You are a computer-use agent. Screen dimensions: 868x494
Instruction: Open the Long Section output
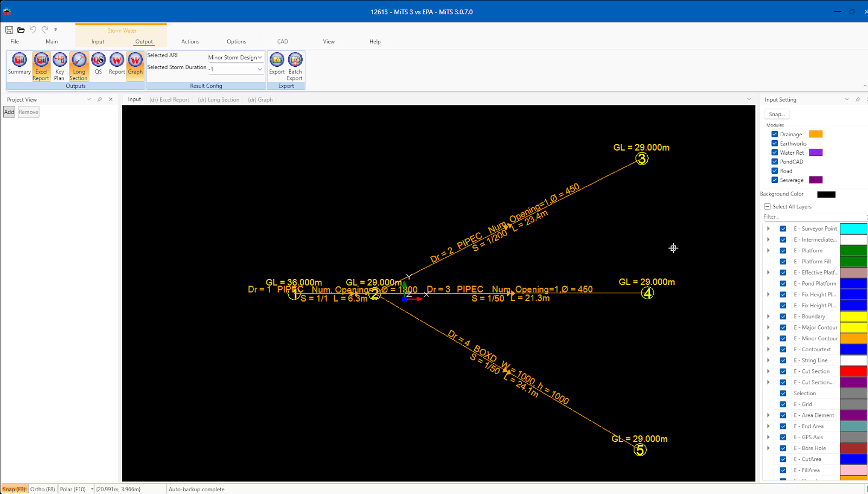click(x=79, y=67)
